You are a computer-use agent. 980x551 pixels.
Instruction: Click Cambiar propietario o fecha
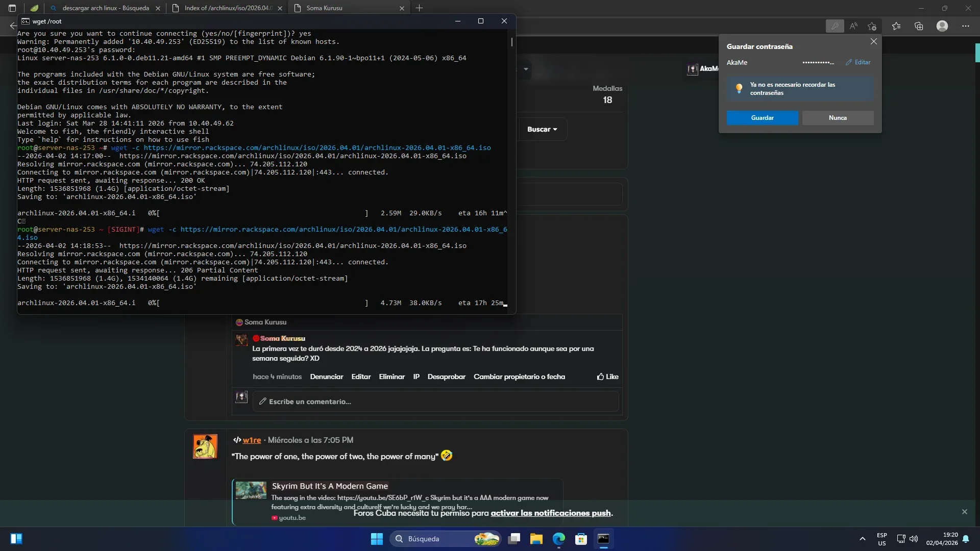coord(519,377)
